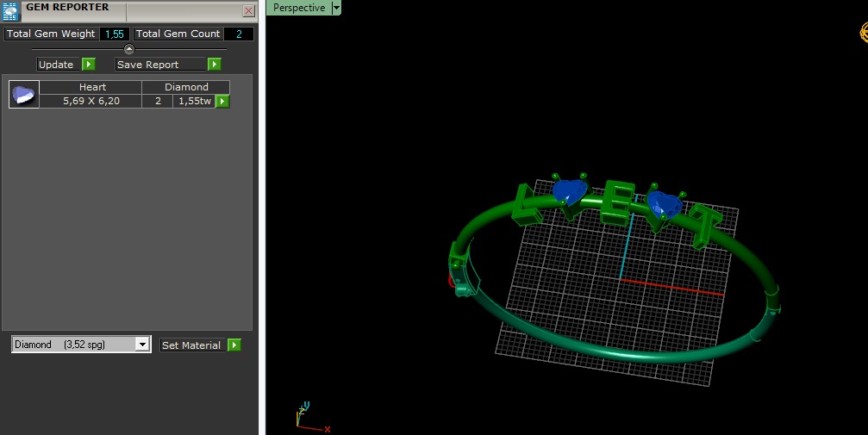The image size is (868, 435).
Task: Click the 1,55tw weight cell
Action: [194, 101]
